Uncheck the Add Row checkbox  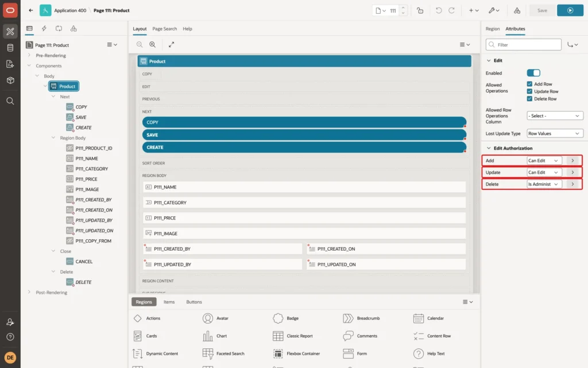point(529,84)
